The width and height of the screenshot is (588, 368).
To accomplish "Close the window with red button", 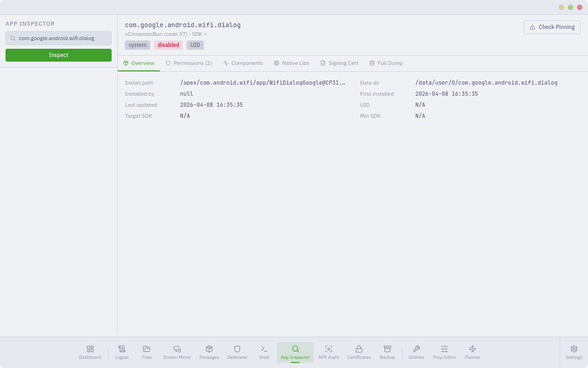I will pos(580,7).
